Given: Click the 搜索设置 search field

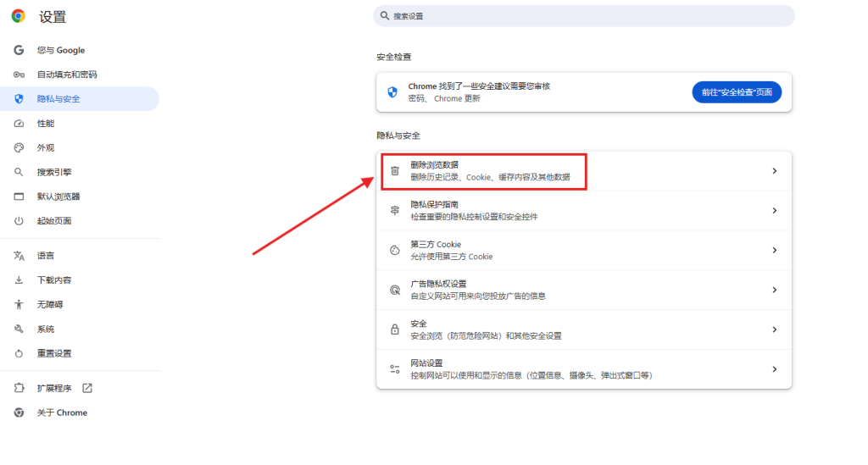Looking at the screenshot, I should 583,16.
